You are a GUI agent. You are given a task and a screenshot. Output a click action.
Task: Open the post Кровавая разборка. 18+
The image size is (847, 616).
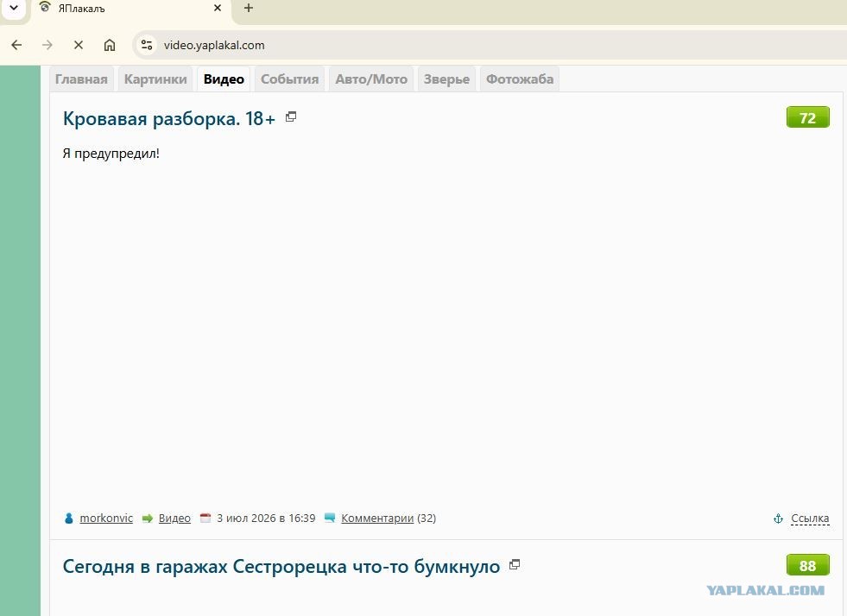pos(169,118)
